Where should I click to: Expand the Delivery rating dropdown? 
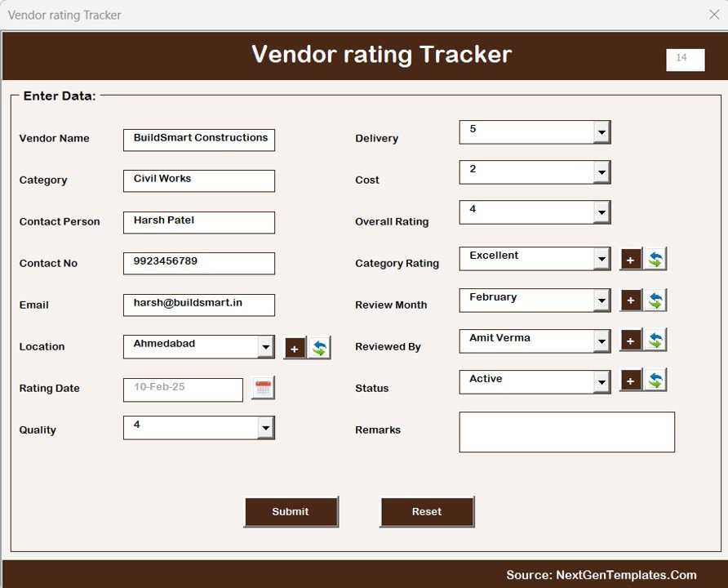point(601,132)
